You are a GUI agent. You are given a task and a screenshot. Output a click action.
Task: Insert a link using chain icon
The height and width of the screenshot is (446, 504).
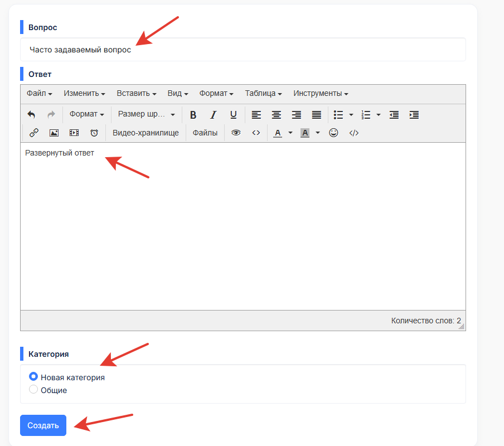(33, 133)
